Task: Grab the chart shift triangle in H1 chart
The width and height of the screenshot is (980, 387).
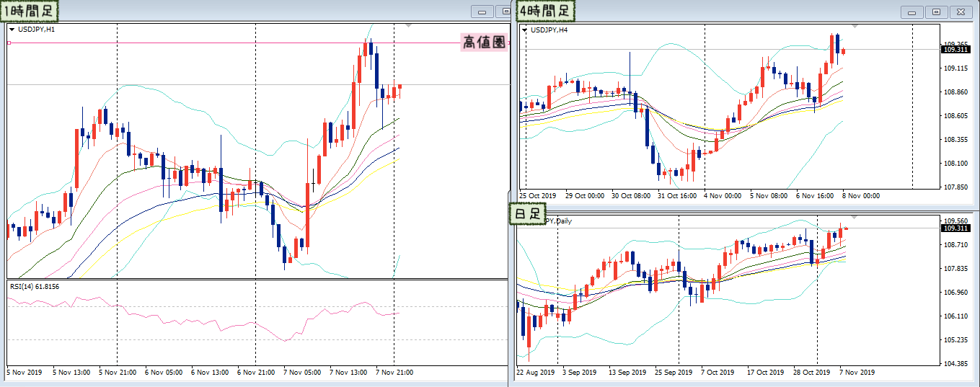Action: (409, 26)
